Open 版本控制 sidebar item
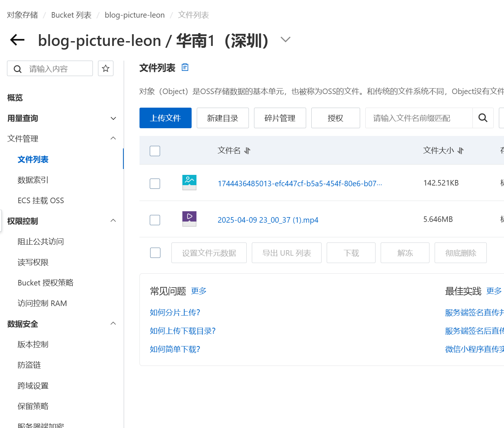 (33, 345)
